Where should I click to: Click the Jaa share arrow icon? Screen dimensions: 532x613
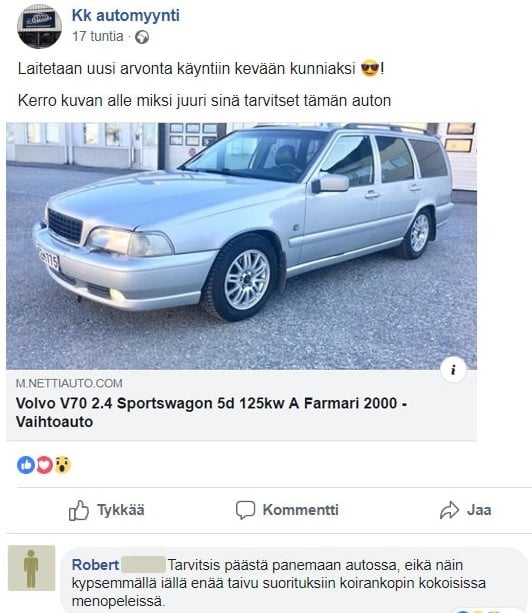click(450, 510)
